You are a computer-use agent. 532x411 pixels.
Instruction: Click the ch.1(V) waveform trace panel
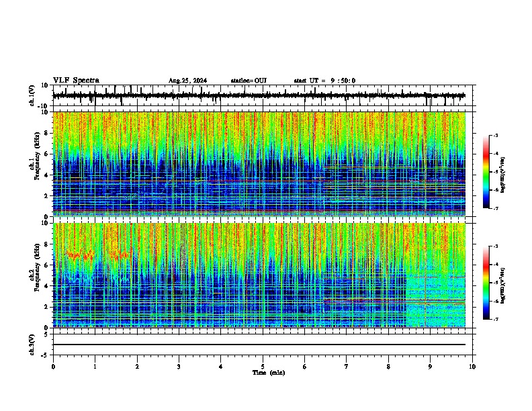263,95
